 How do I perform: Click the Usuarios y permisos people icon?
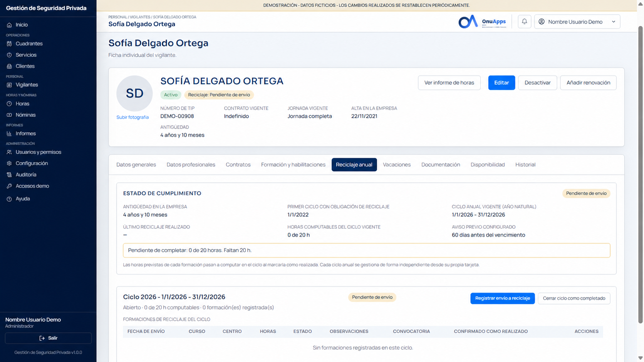[9, 152]
